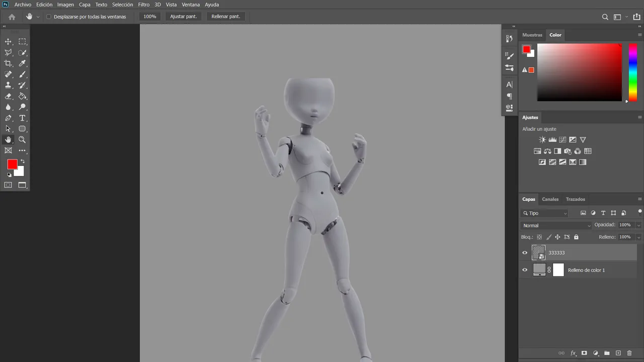The width and height of the screenshot is (644, 362).
Task: Open the Opacidad dropdown arrow
Action: 638,225
